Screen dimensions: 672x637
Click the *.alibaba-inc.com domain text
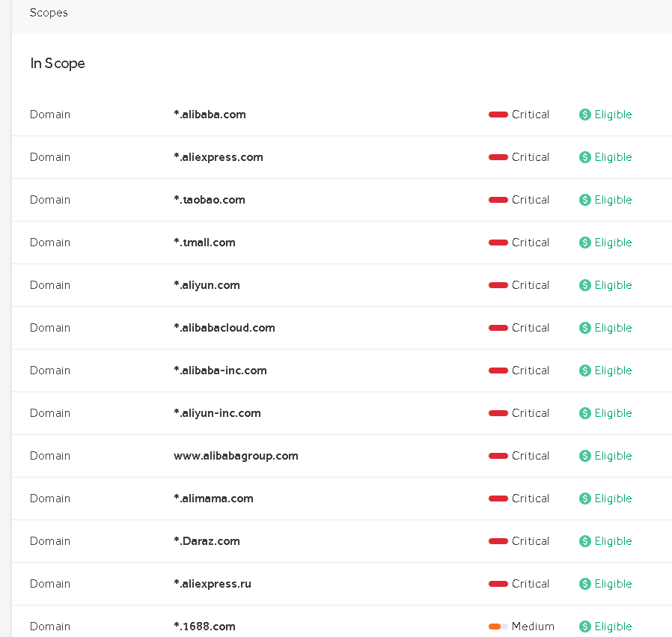220,371
